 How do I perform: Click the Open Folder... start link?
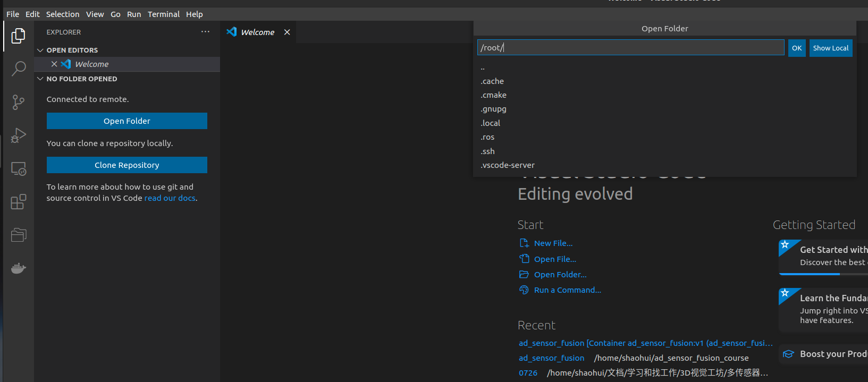click(560, 275)
